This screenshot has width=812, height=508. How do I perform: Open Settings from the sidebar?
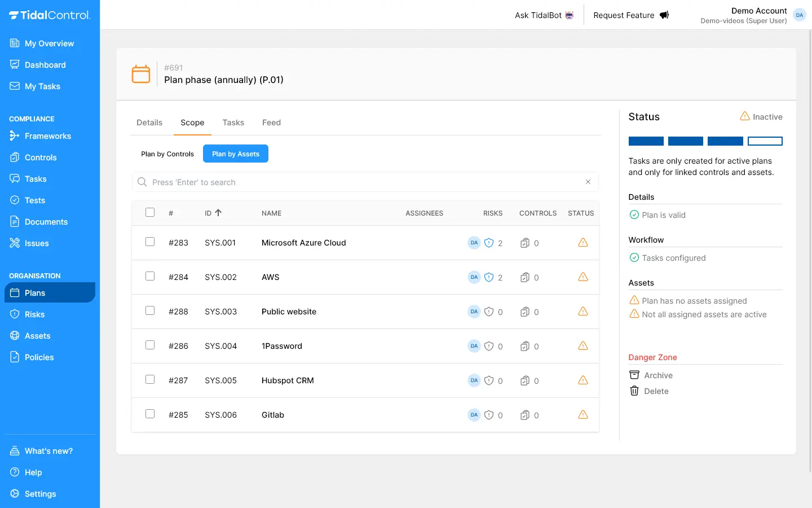pos(40,494)
